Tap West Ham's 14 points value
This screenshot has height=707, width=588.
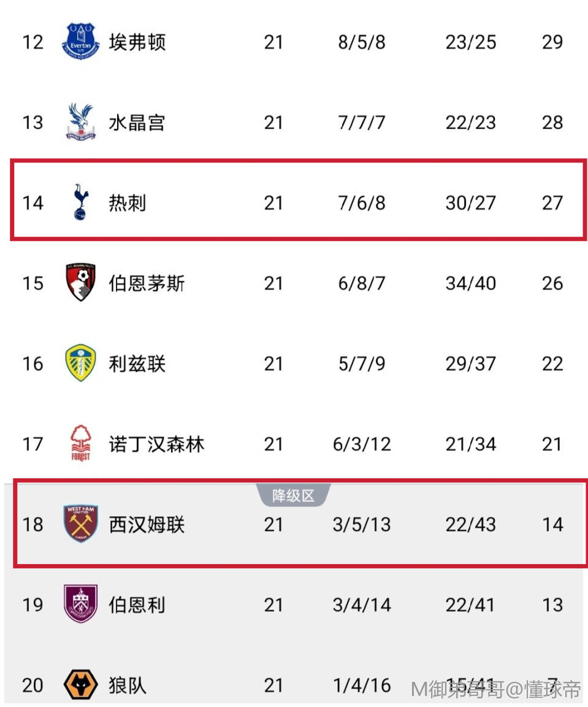pos(552,524)
